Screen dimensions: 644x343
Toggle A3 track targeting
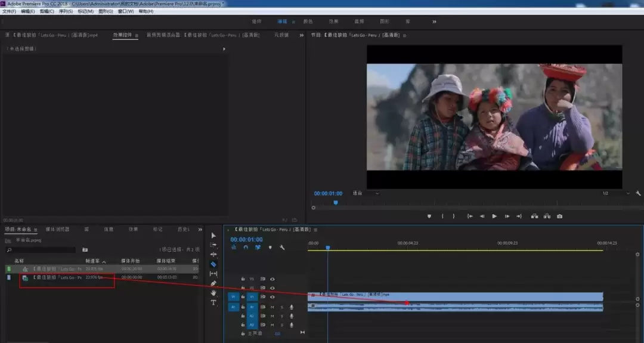(x=252, y=325)
